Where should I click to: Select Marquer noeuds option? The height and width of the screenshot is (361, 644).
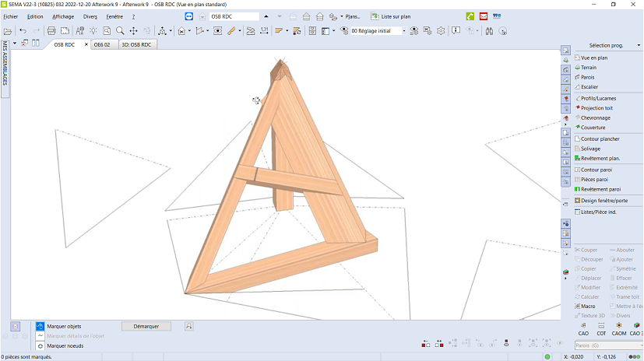click(65, 345)
